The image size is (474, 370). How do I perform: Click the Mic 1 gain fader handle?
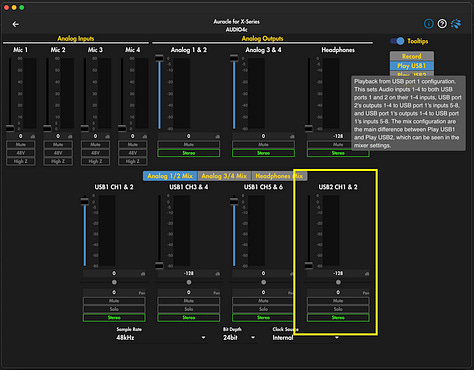[x=10, y=128]
